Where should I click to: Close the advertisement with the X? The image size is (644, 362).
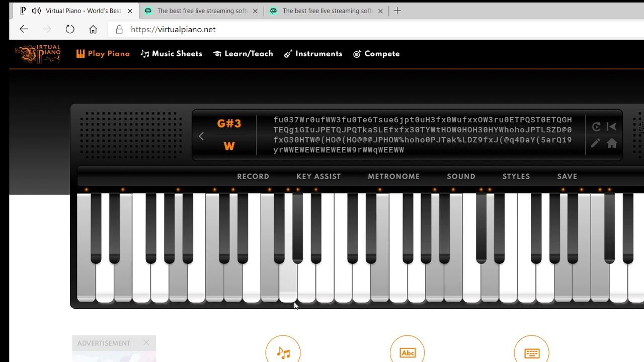coord(146,343)
